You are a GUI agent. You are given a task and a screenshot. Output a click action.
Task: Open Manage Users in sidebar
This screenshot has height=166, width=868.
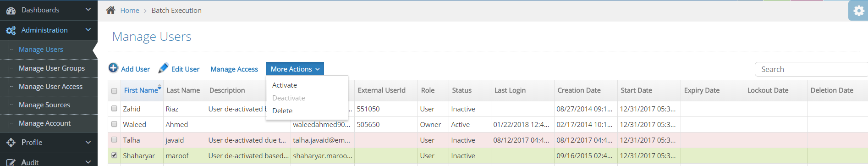(x=41, y=50)
